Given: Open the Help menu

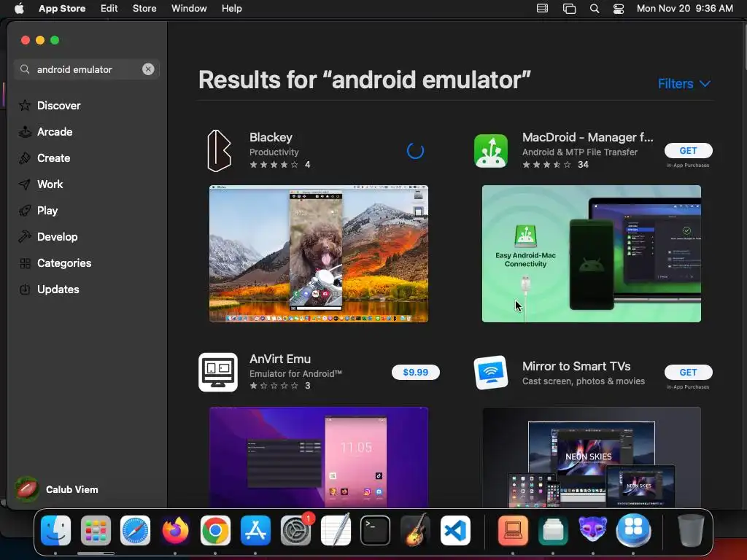Looking at the screenshot, I should [231, 9].
